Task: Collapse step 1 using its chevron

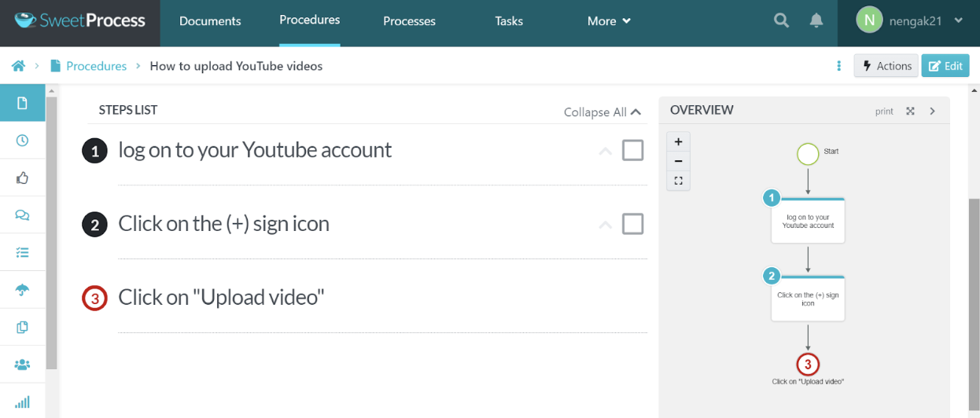Action: 605,151
